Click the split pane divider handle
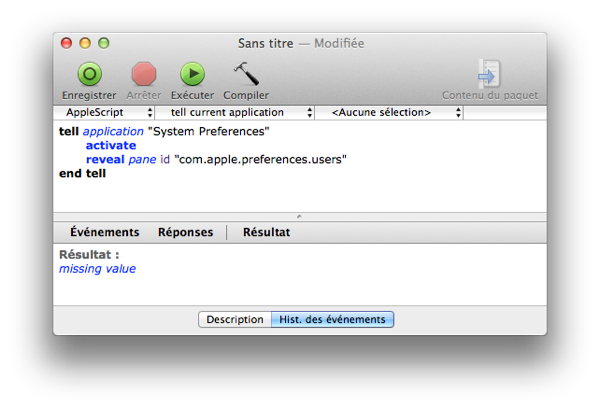The width and height of the screenshot is (600, 409). tap(299, 216)
